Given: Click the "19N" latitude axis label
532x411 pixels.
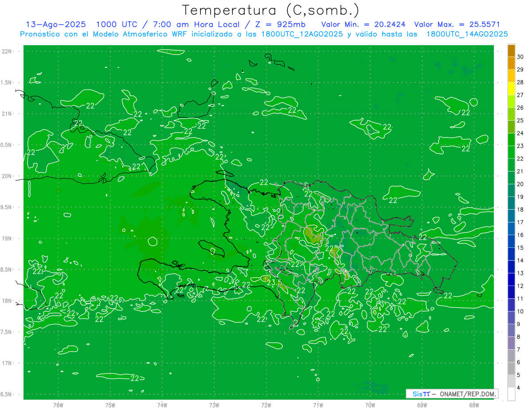Looking at the screenshot, I should pyautogui.click(x=8, y=239).
